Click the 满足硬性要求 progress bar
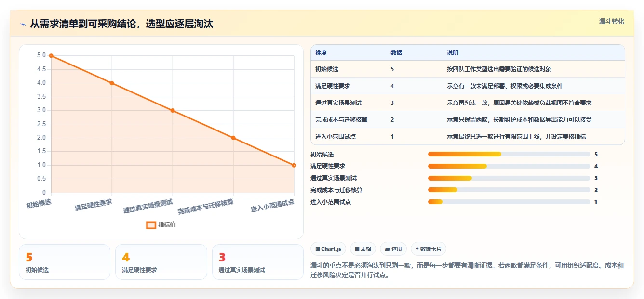This screenshot has width=644, height=299. coord(509,166)
